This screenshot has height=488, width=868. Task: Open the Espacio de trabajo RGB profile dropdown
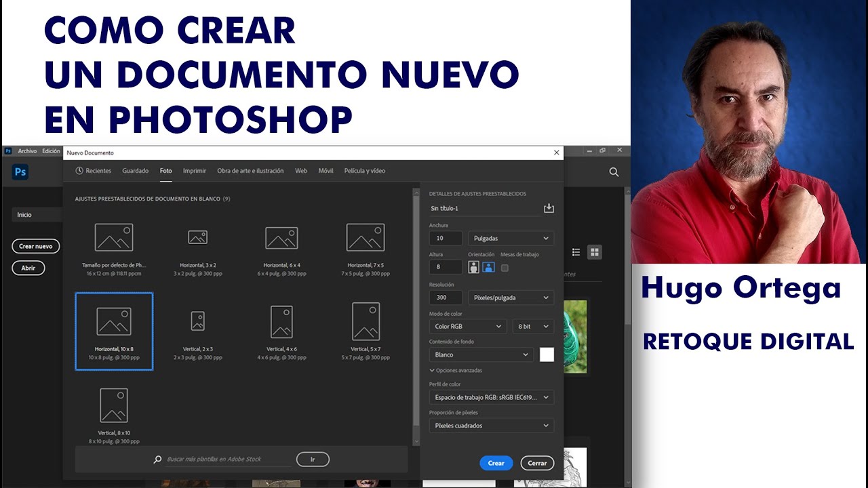point(492,397)
